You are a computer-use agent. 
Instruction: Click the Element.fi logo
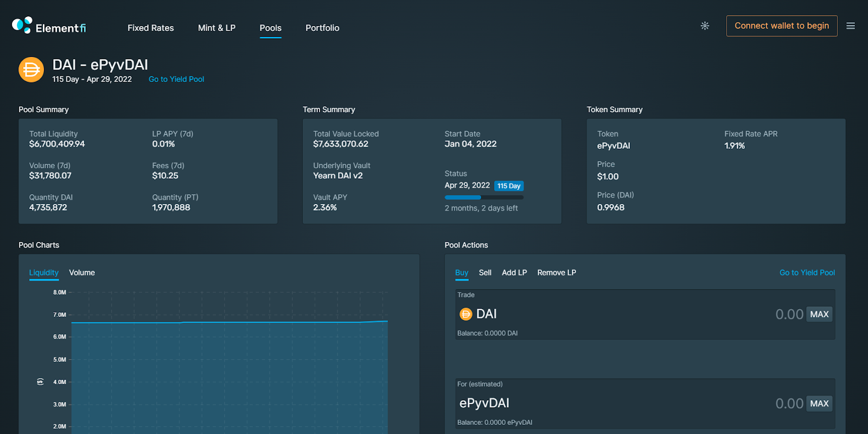(x=49, y=26)
